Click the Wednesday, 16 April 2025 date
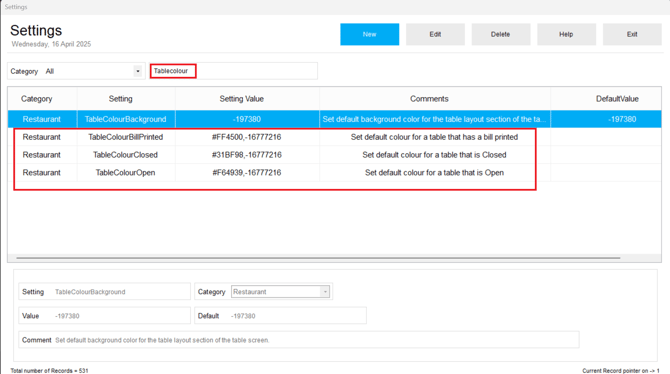 pyautogui.click(x=51, y=44)
